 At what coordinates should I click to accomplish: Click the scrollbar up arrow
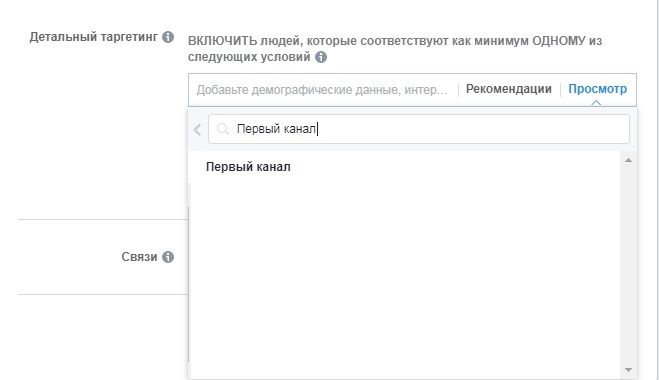click(x=628, y=160)
